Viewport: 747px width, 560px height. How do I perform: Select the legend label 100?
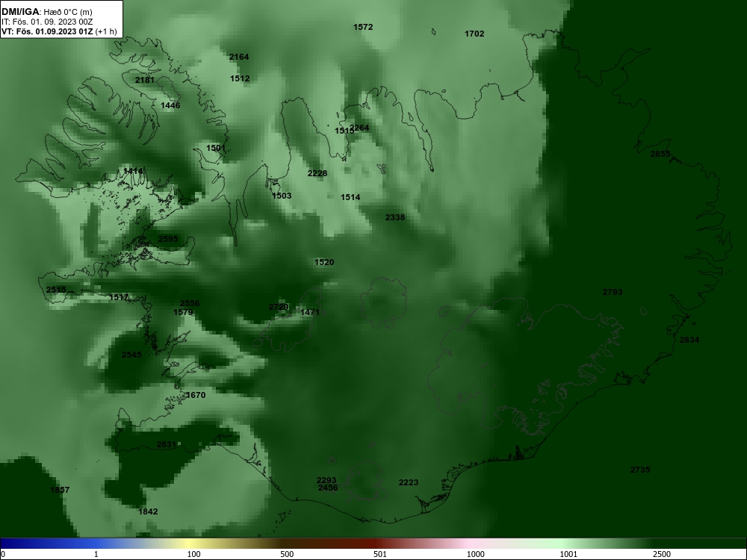coord(193,554)
